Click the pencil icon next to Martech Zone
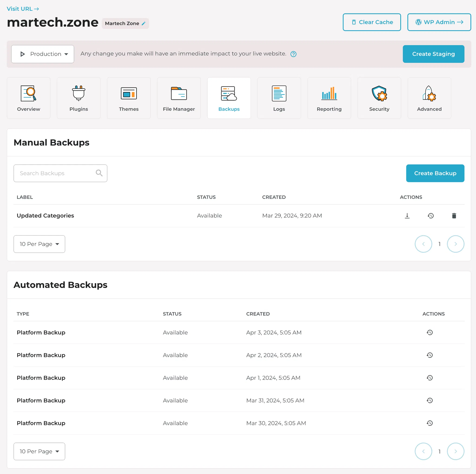The image size is (476, 474). pyautogui.click(x=144, y=23)
